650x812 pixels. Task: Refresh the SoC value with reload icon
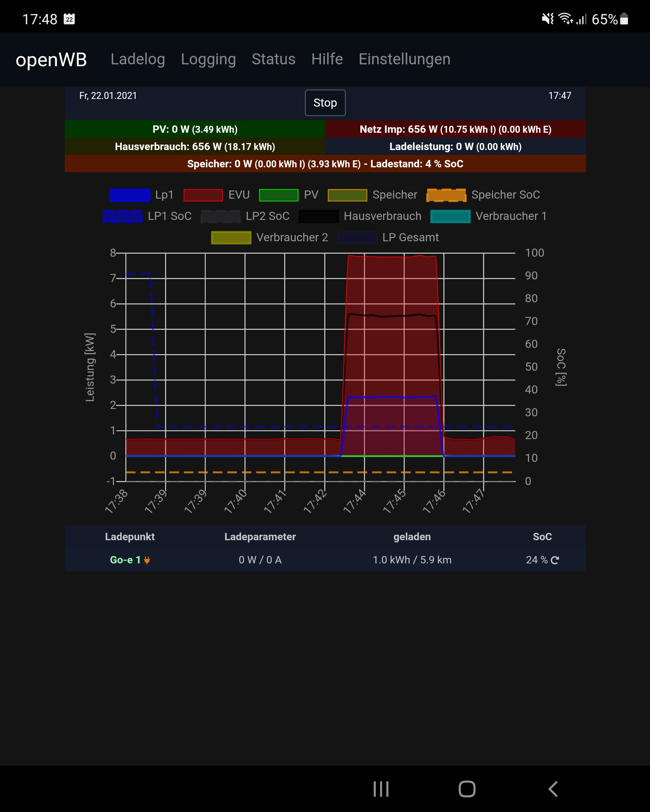click(x=555, y=560)
